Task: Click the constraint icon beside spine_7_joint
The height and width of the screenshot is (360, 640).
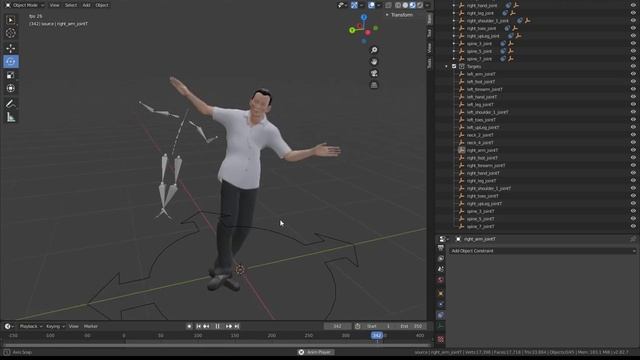Action: pos(503,59)
